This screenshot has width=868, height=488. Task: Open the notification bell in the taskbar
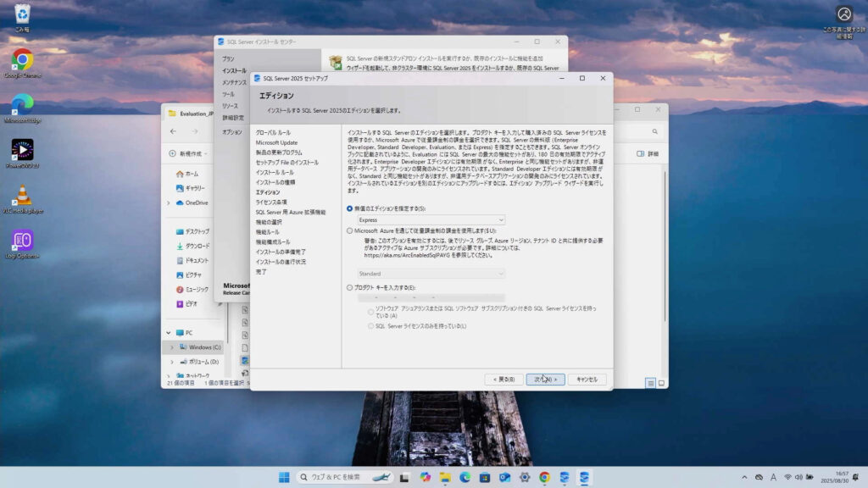coord(856,478)
